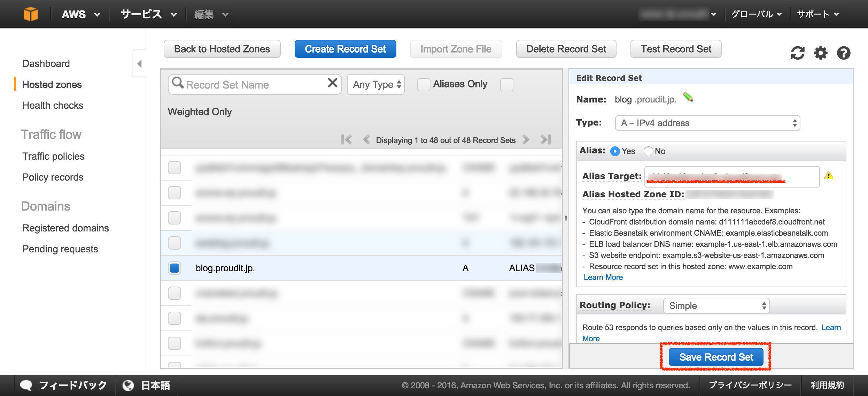Click into the Alias Target field

pyautogui.click(x=731, y=176)
